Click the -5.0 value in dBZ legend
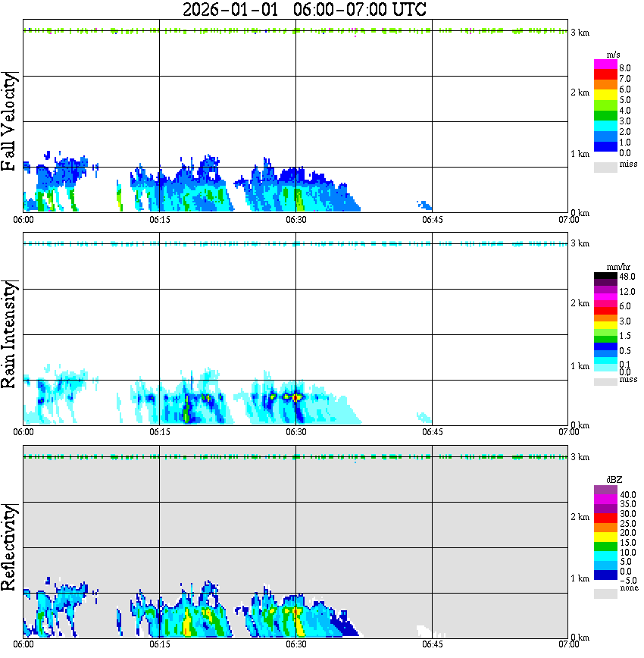The image size is (644, 658). [628, 581]
